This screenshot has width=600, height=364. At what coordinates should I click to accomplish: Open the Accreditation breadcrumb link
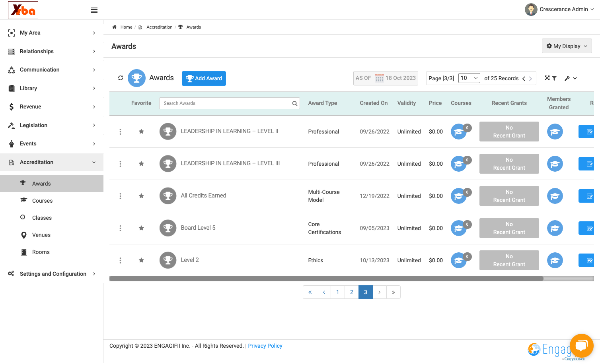(159, 27)
